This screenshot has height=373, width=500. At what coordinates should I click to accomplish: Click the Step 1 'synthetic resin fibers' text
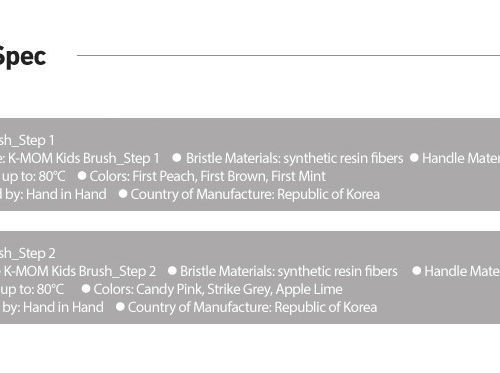pyautogui.click(x=343, y=158)
